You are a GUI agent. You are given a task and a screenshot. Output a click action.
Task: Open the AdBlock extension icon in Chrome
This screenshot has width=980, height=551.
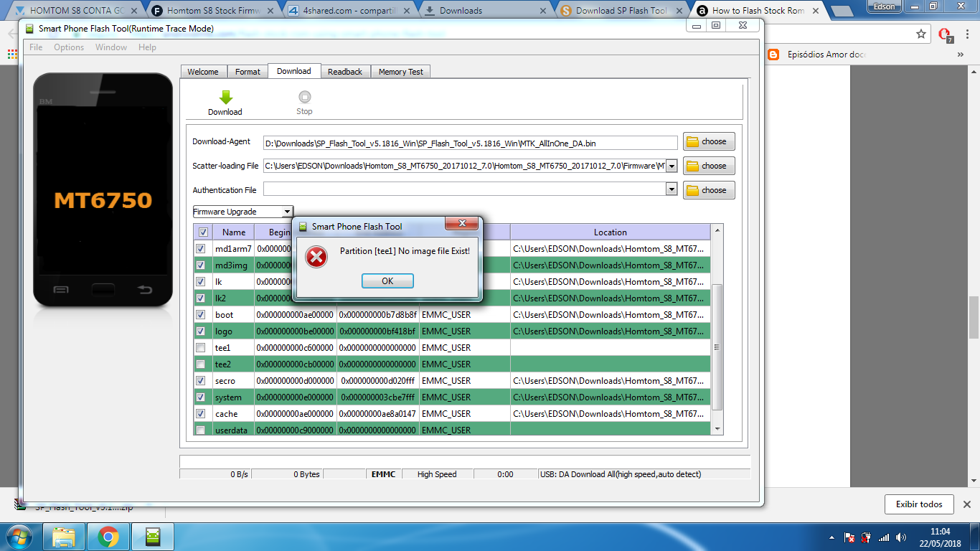[x=945, y=34]
